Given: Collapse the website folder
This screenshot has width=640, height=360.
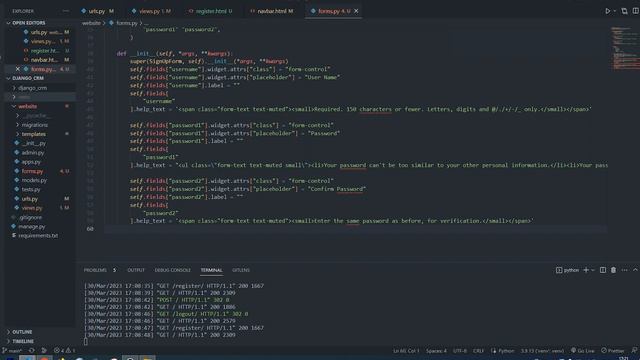Looking at the screenshot, I should pyautogui.click(x=27, y=106).
